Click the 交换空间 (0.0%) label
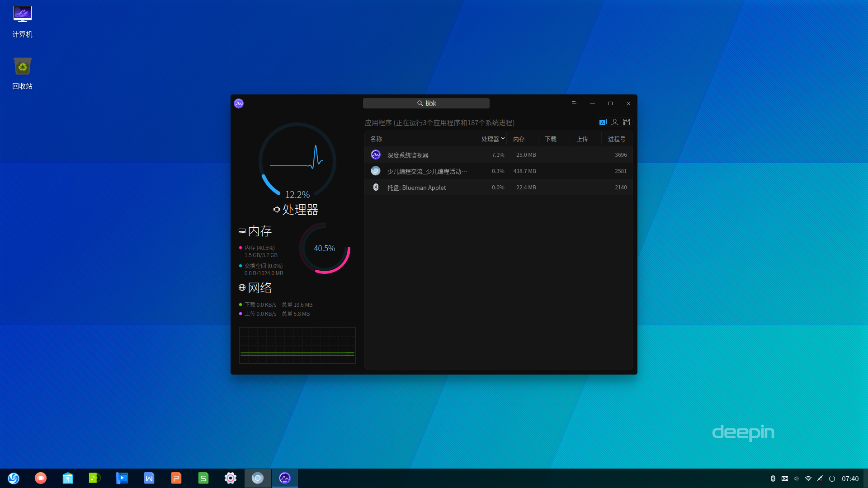The width and height of the screenshot is (868, 488). pyautogui.click(x=264, y=266)
